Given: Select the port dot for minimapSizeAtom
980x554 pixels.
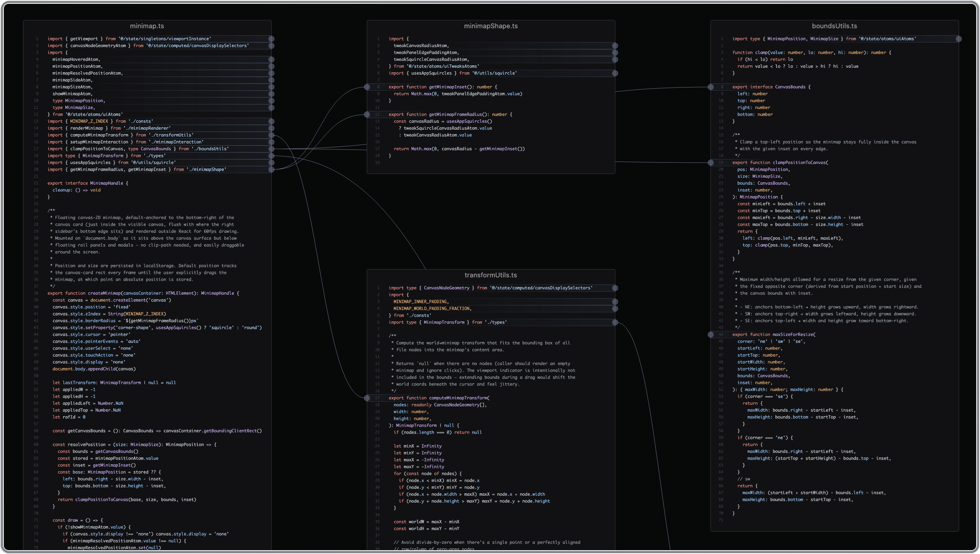Looking at the screenshot, I should coord(271,87).
